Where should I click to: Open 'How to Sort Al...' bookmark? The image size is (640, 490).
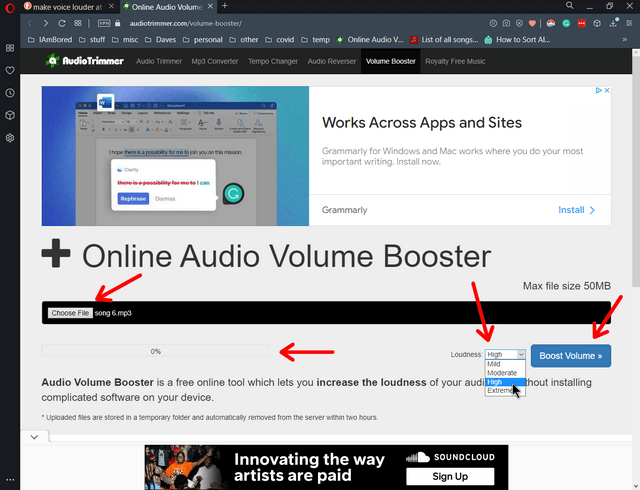[517, 40]
